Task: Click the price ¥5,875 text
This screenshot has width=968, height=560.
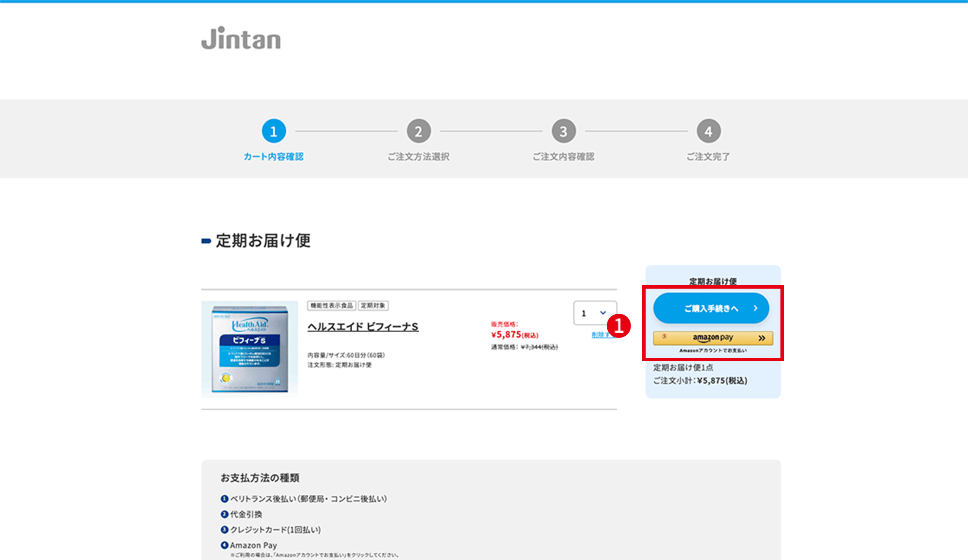Action: tap(514, 334)
